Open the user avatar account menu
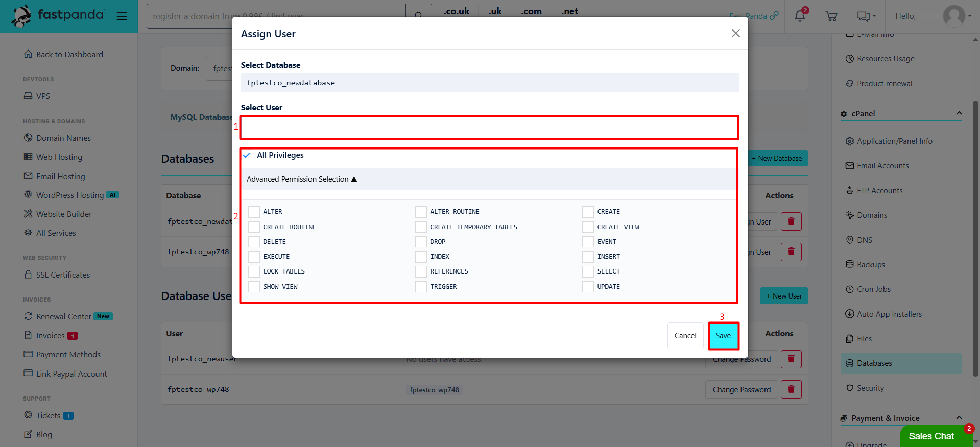 click(957, 16)
